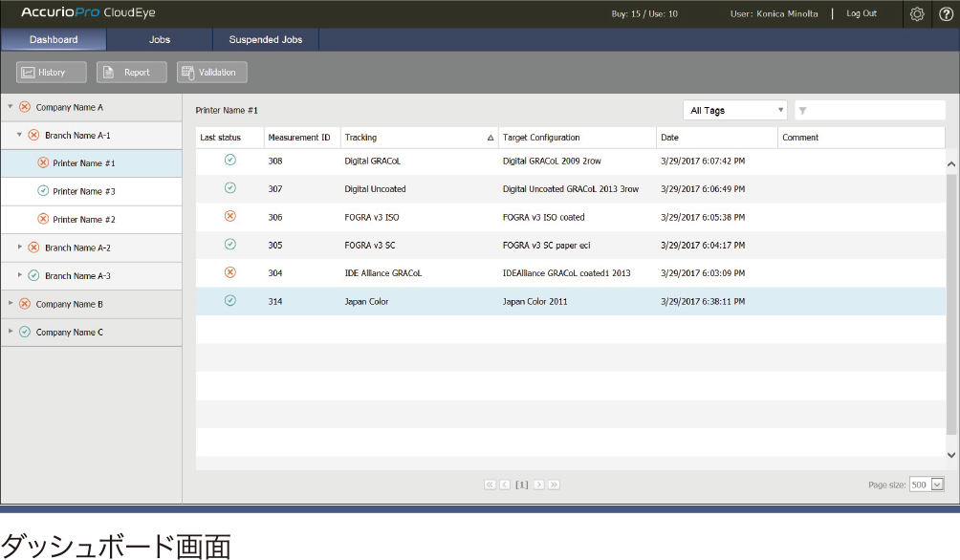Open the settings gear menu
Viewport: 960px width, 560px height.
point(917,14)
